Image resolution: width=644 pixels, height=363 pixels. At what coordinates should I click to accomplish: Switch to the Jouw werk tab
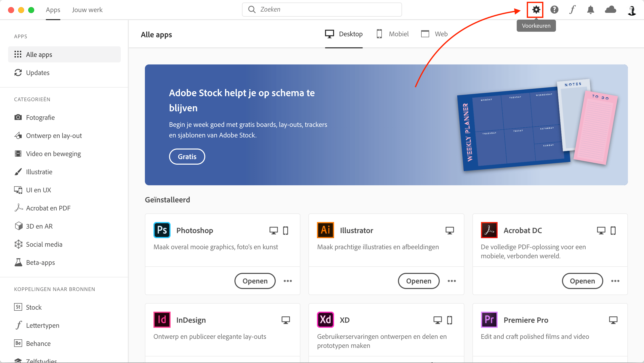87,10
